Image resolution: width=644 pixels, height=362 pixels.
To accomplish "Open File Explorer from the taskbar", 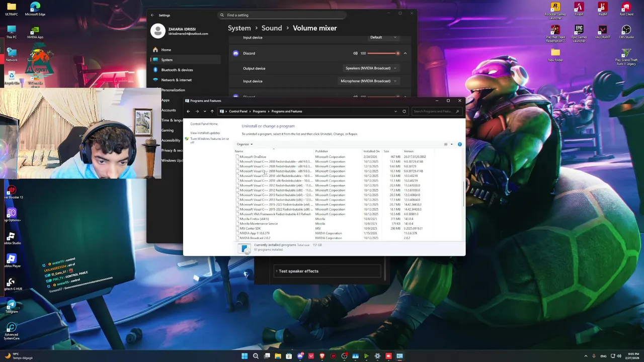I will click(x=278, y=356).
